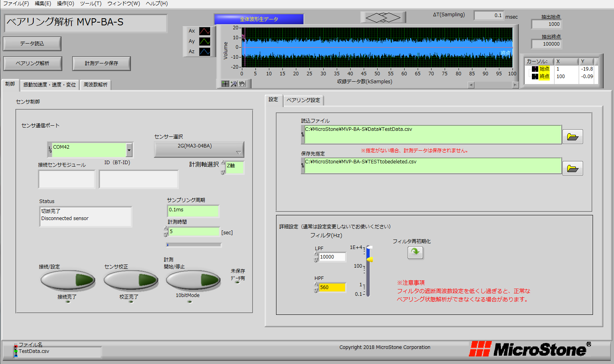Click the 10bitMode indicator LED

click(x=190, y=302)
